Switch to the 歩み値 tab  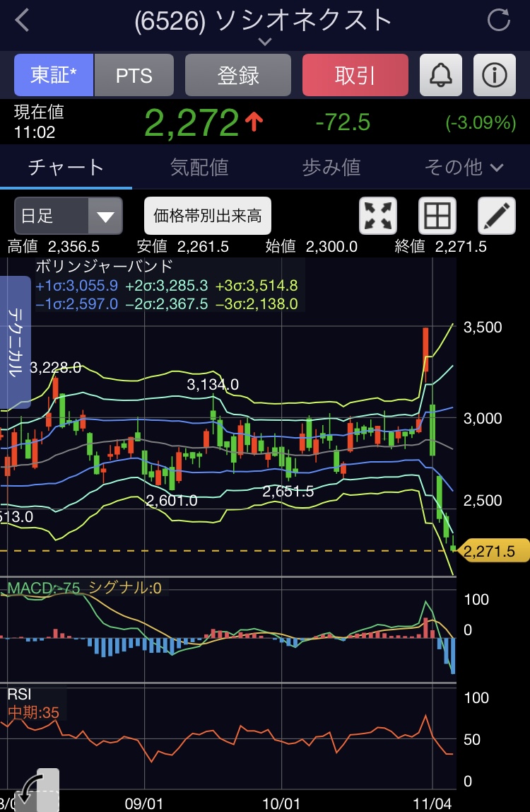click(331, 168)
